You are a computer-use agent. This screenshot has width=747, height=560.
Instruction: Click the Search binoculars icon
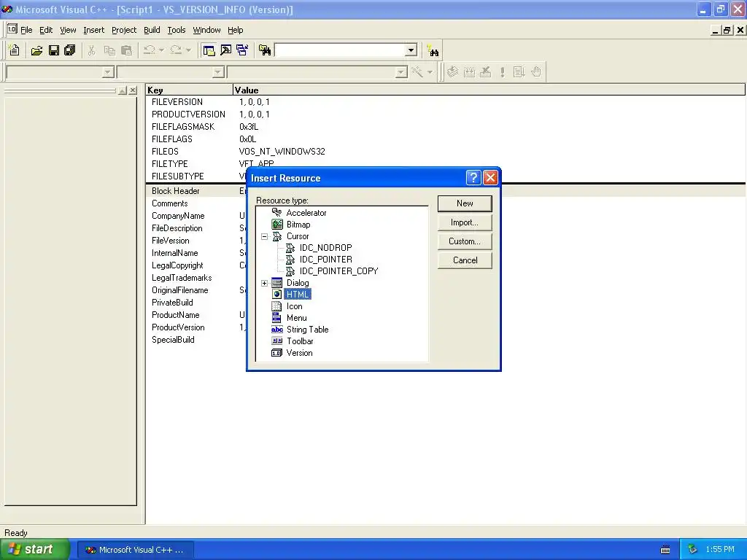(x=433, y=50)
